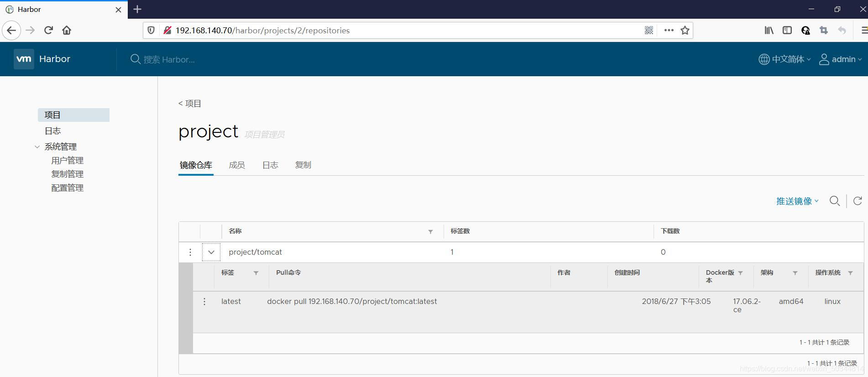Image resolution: width=868 pixels, height=377 pixels.
Task: Open action menu for project/tomcat row
Action: coord(190,252)
